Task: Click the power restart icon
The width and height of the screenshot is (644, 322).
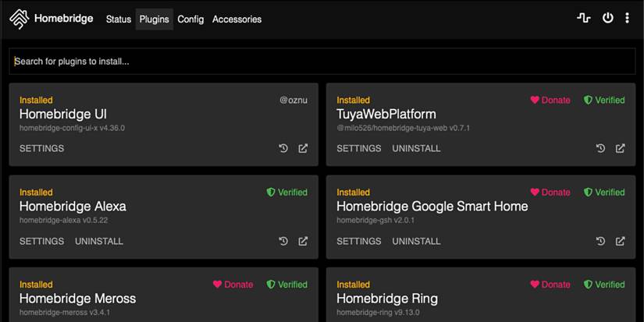Action: [607, 18]
